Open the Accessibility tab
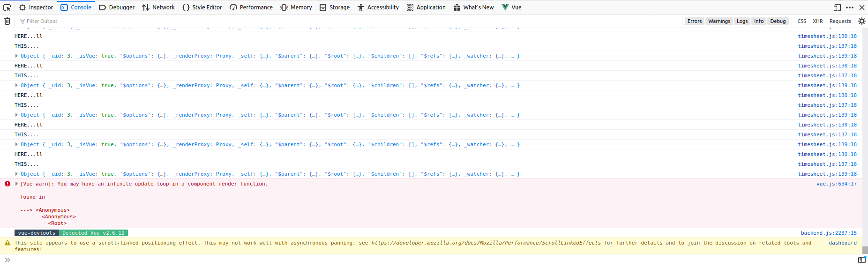The height and width of the screenshot is (275, 868). point(378,7)
